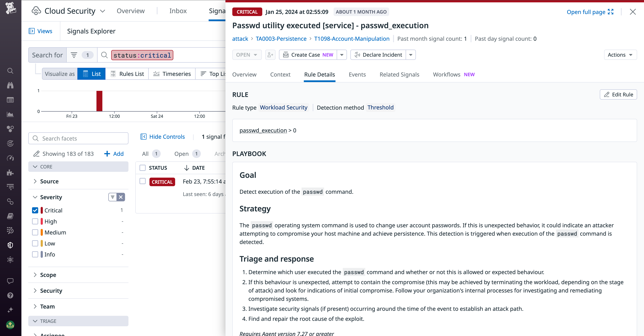Uncheck the Critical severity filter
644x336 pixels.
click(35, 210)
